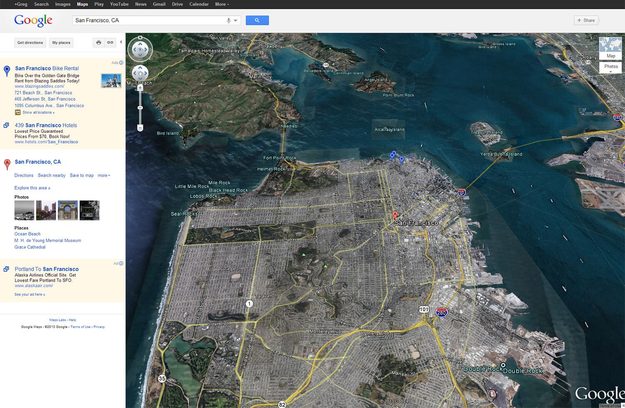The image size is (625, 408).
Task: Open the search box dropdown arrow
Action: tap(236, 20)
